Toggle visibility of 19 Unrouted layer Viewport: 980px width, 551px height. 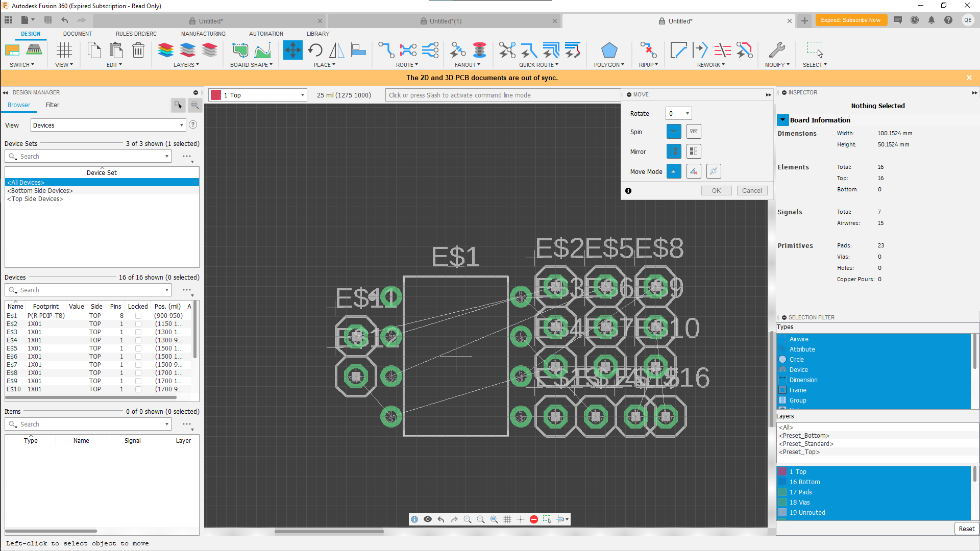tap(783, 513)
